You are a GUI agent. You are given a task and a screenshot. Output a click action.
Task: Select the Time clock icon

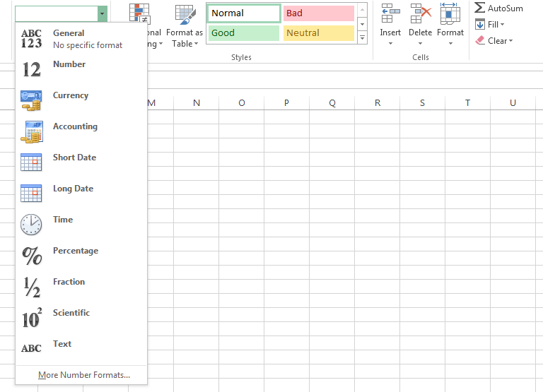pos(31,225)
